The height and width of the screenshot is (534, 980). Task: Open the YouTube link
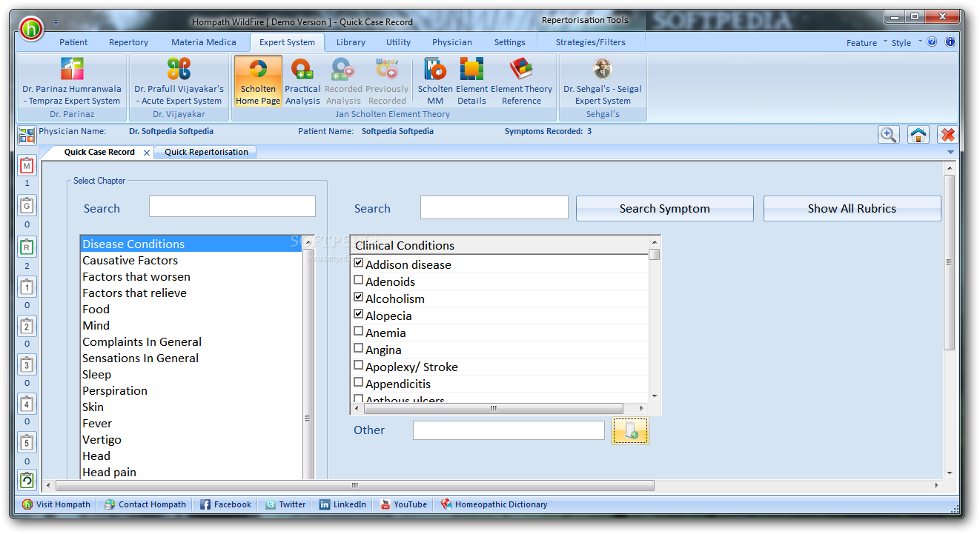(403, 504)
